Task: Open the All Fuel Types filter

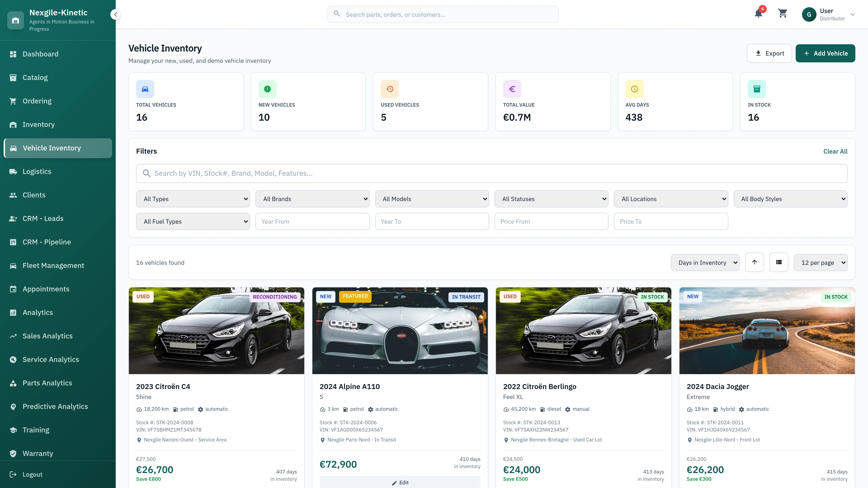Action: pos(192,221)
